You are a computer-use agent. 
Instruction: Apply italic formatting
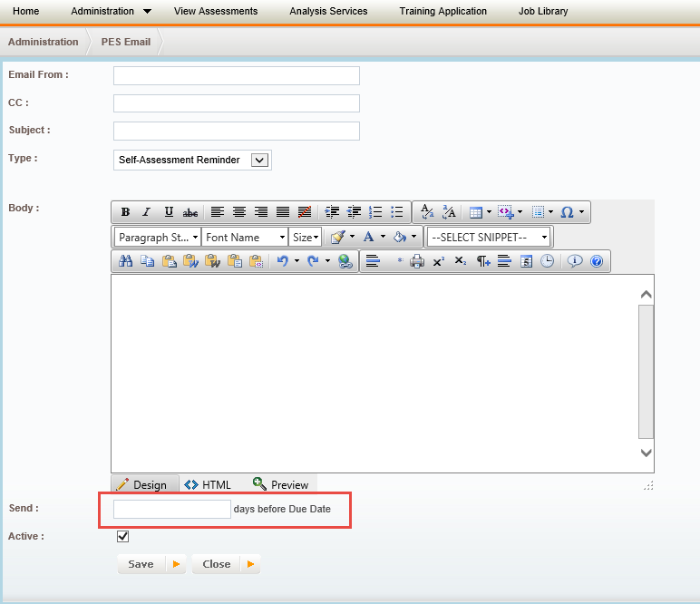[146, 212]
